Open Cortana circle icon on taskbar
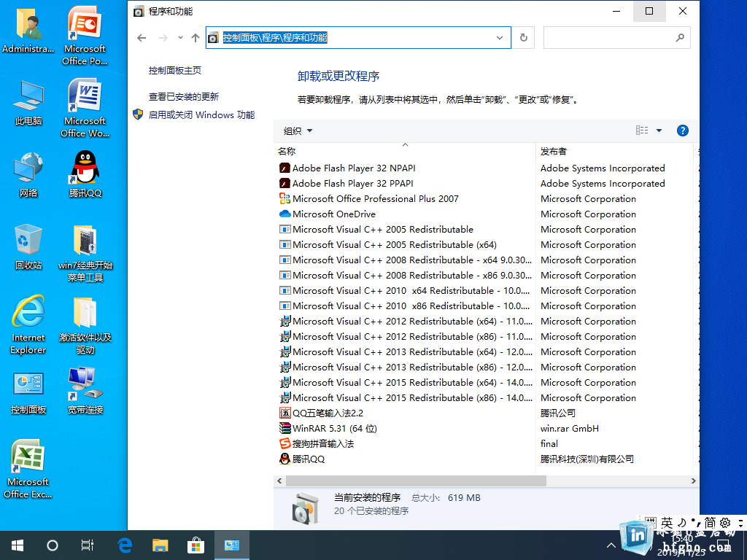Screen dimensions: 747x560 coord(53,545)
